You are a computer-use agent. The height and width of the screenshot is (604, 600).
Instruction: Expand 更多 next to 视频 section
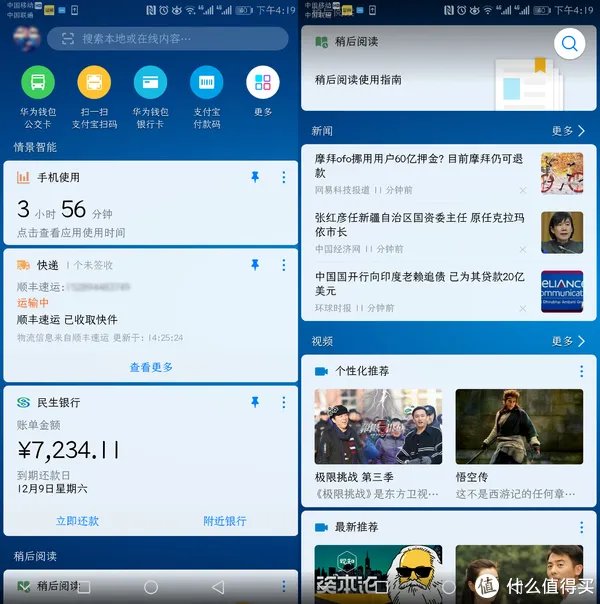568,341
